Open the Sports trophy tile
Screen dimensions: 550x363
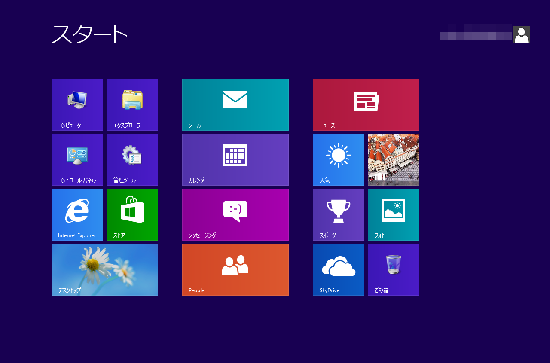(x=338, y=215)
